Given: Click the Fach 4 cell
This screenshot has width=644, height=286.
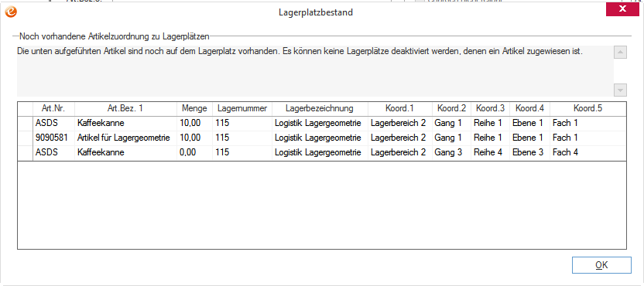Looking at the screenshot, I should pos(587,153).
